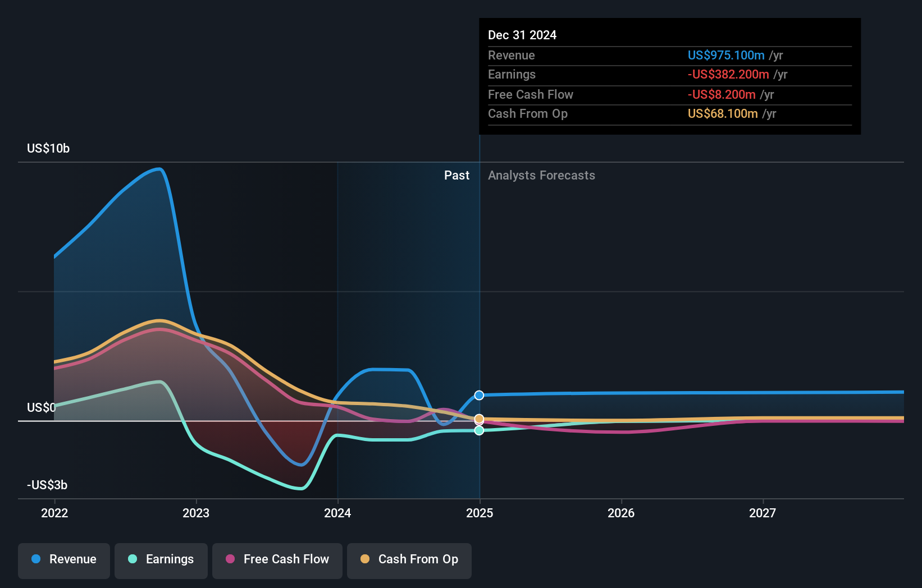Click the orange Cash From Op legend dot
This screenshot has width=922, height=588.
(365, 559)
